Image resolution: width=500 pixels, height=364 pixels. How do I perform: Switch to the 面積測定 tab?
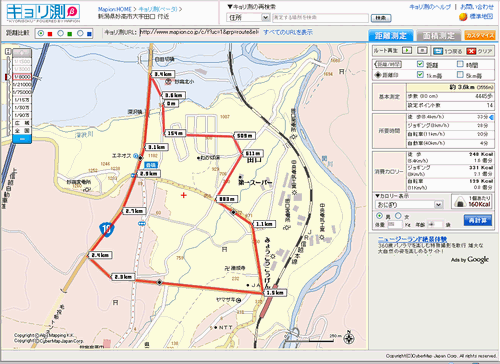439,35
